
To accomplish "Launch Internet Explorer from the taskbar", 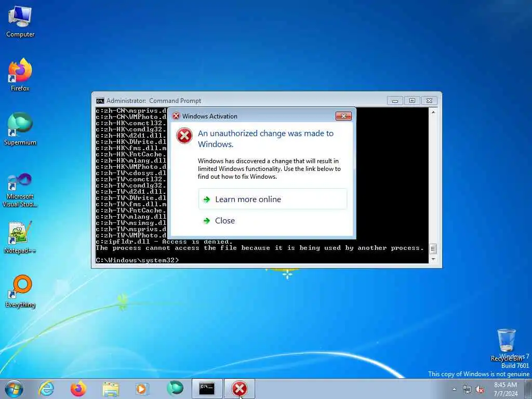I will tap(46, 389).
